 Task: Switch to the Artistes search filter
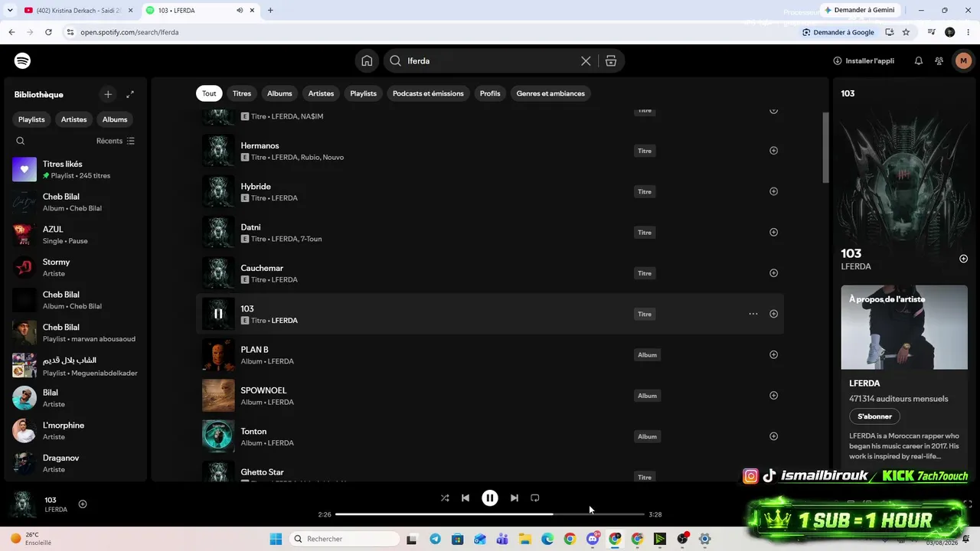[x=321, y=93]
